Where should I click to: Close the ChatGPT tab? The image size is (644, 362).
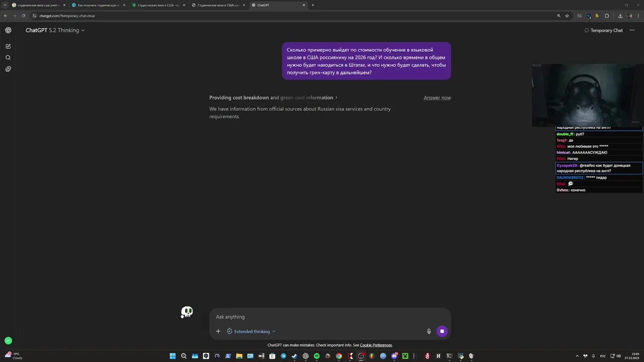click(303, 5)
